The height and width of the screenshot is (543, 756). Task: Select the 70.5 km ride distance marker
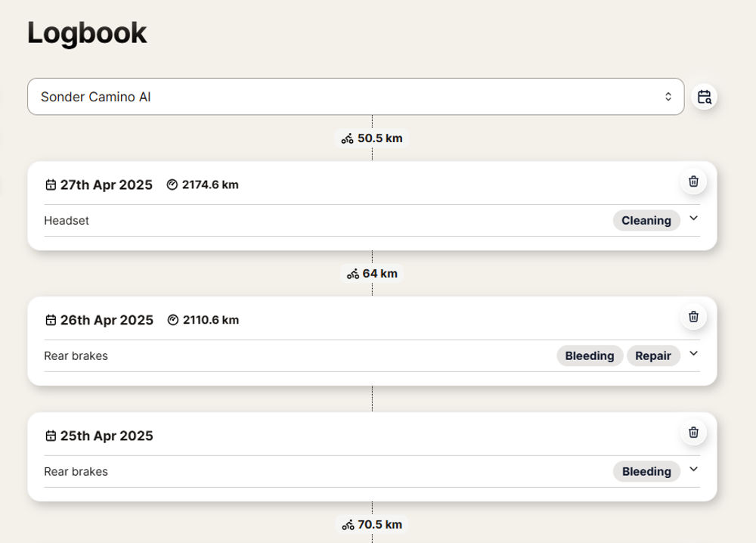[x=372, y=524]
